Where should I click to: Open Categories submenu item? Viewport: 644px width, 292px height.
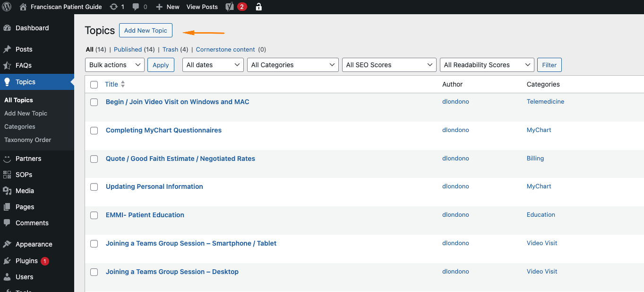tap(20, 127)
